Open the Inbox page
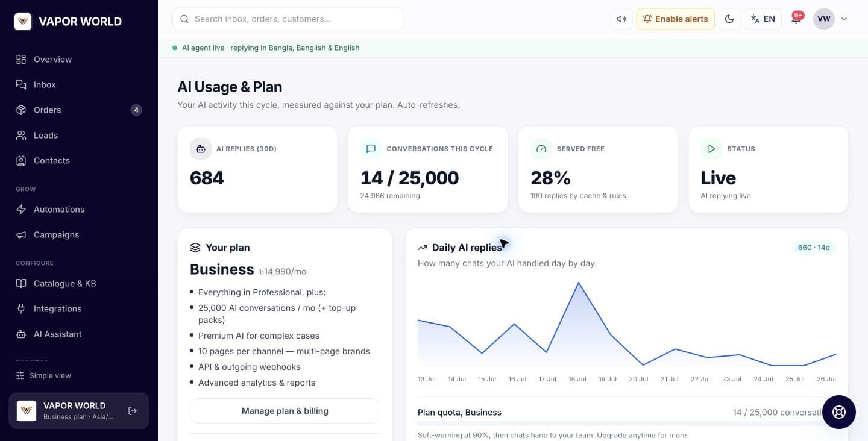Viewport: 868px width, 441px height. point(79,84)
